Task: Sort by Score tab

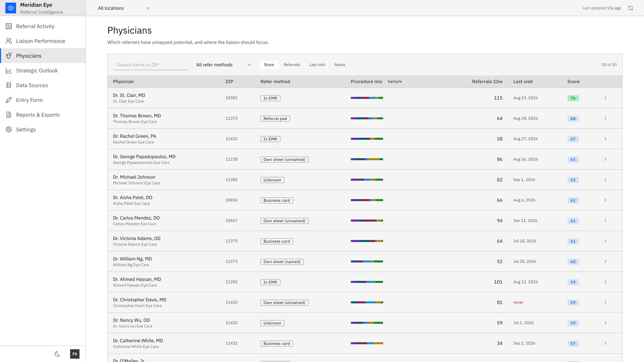Action: click(x=269, y=65)
